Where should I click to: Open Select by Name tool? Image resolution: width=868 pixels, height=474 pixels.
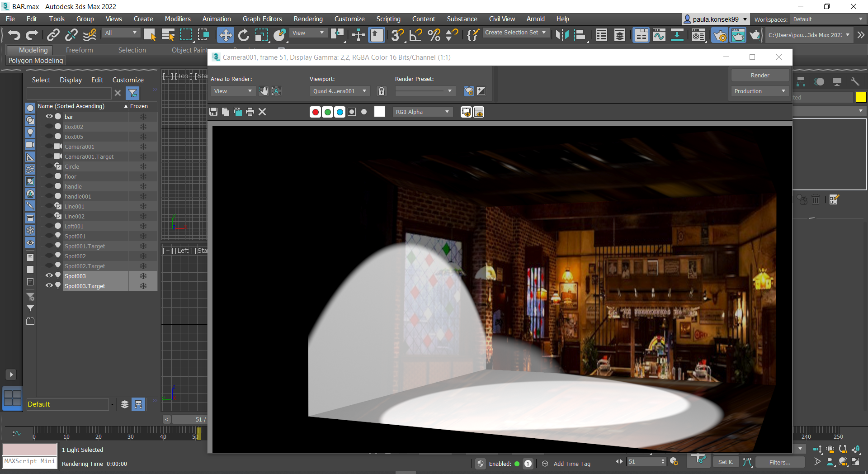(x=168, y=35)
